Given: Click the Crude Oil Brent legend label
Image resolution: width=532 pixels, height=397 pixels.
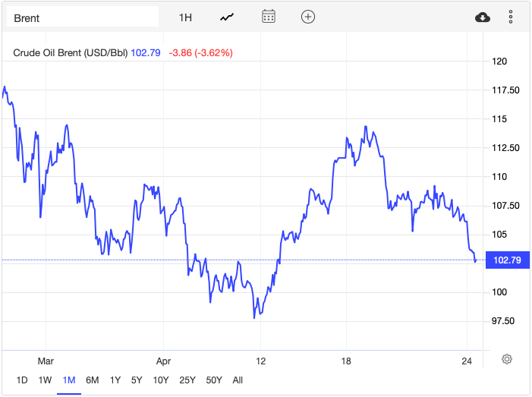Looking at the screenshot, I should [71, 53].
